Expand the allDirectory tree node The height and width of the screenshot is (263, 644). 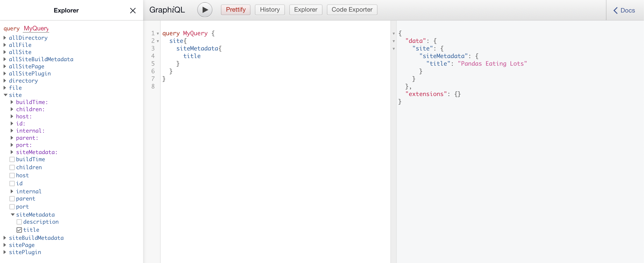pos(5,38)
